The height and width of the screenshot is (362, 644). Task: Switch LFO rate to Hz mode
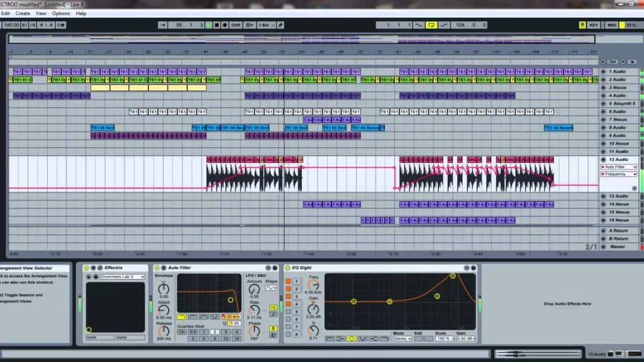(x=273, y=307)
